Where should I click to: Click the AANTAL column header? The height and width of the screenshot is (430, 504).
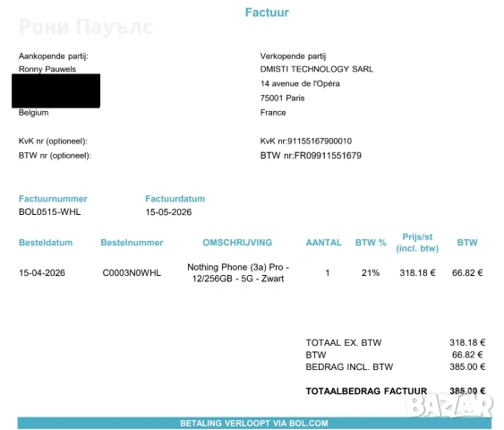[x=324, y=243]
